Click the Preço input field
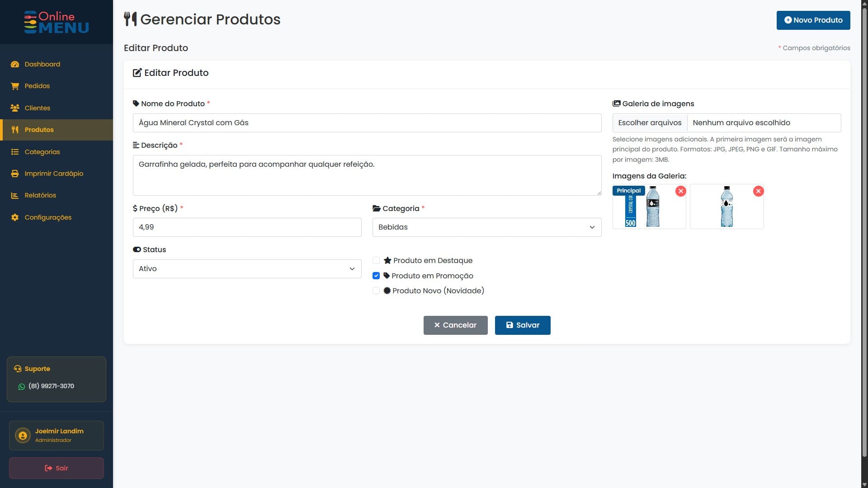The width and height of the screenshot is (868, 488). 247,227
